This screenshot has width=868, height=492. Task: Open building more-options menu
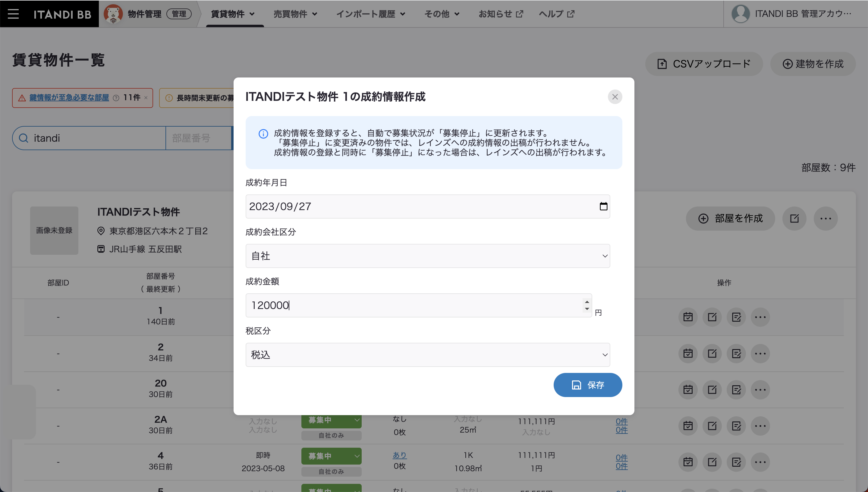826,219
